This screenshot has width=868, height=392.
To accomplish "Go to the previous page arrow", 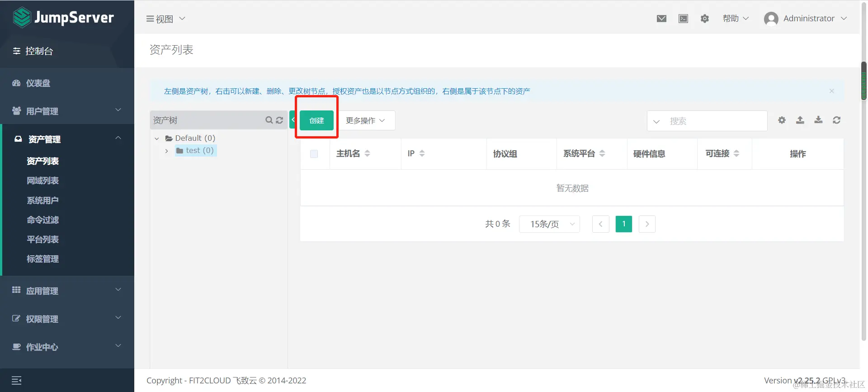I will (601, 224).
